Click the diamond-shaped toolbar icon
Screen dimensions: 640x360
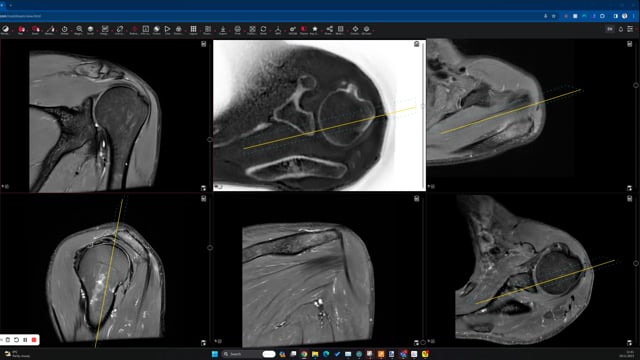pyautogui.click(x=355, y=29)
